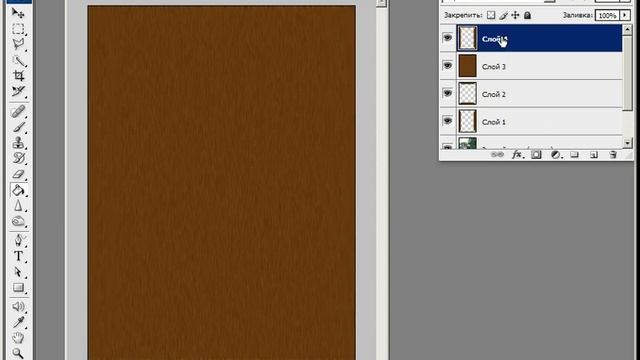The height and width of the screenshot is (360, 640).
Task: Select the Rectangle shape tool
Action: coord(18,288)
